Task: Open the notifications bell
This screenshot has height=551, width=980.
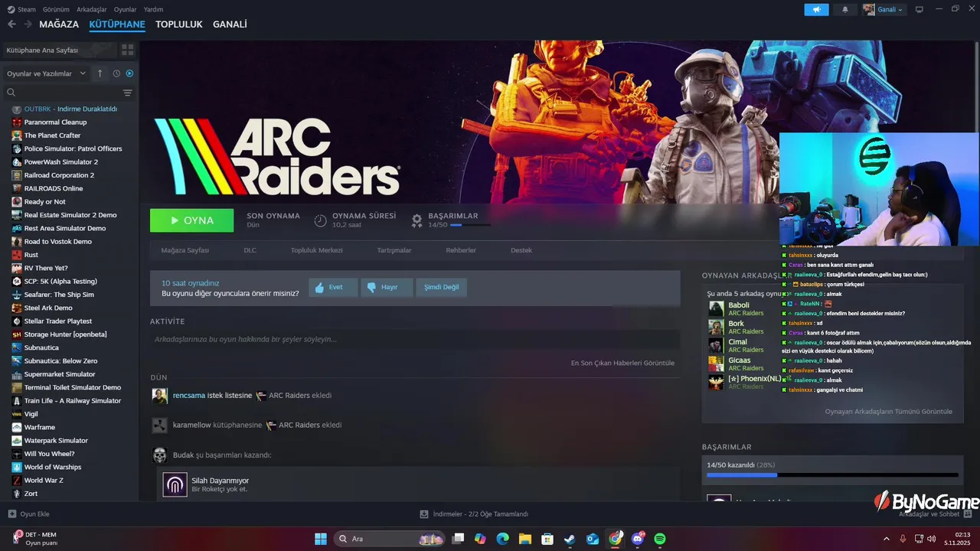Action: tap(845, 9)
